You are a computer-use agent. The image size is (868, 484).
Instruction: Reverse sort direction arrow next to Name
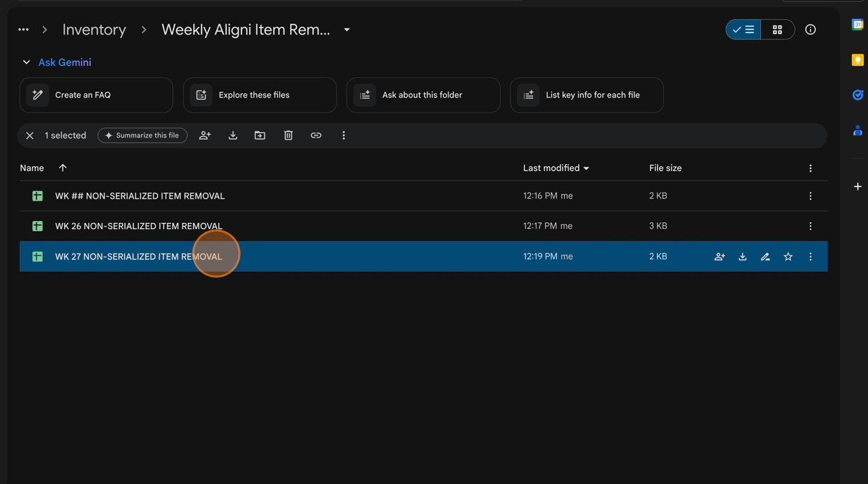[x=62, y=168]
